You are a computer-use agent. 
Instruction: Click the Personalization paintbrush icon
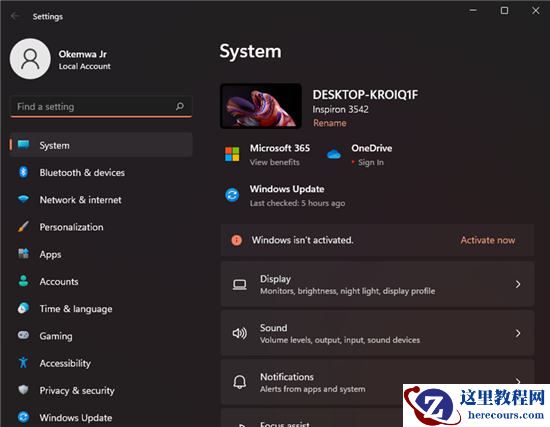pyautogui.click(x=24, y=226)
